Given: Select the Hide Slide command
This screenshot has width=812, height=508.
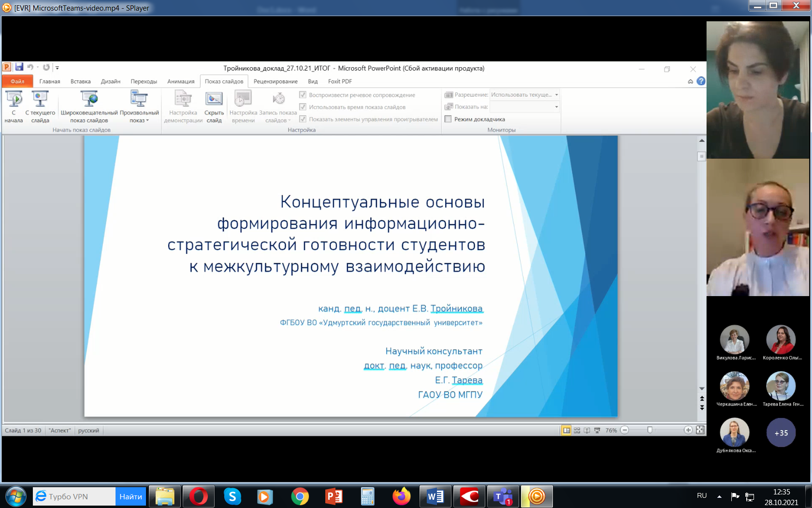Looking at the screenshot, I should [214, 106].
